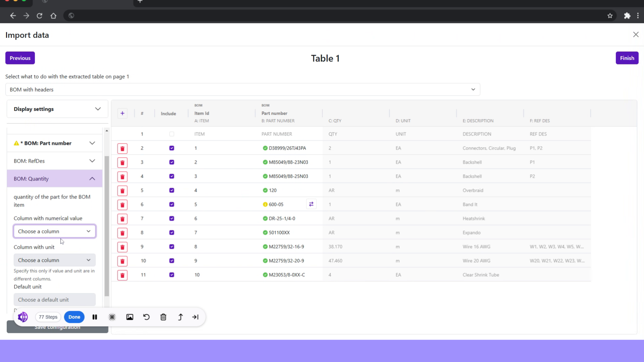Click the screenshot image icon in the toolbar

pyautogui.click(x=130, y=317)
